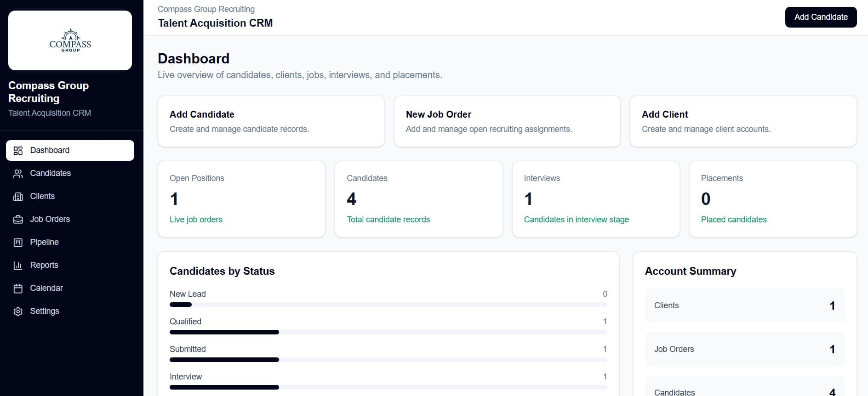Click the Reports bar chart icon
This screenshot has width=868, height=396.
(18, 266)
